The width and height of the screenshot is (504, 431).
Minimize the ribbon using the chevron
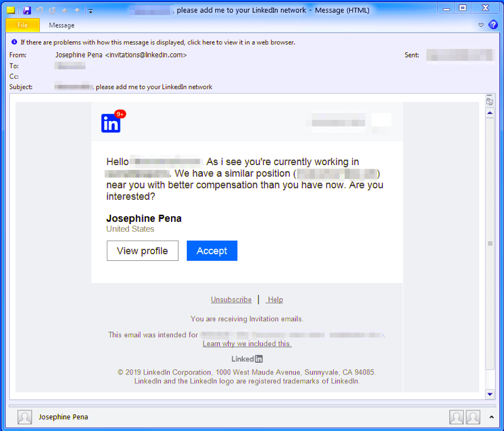481,24
